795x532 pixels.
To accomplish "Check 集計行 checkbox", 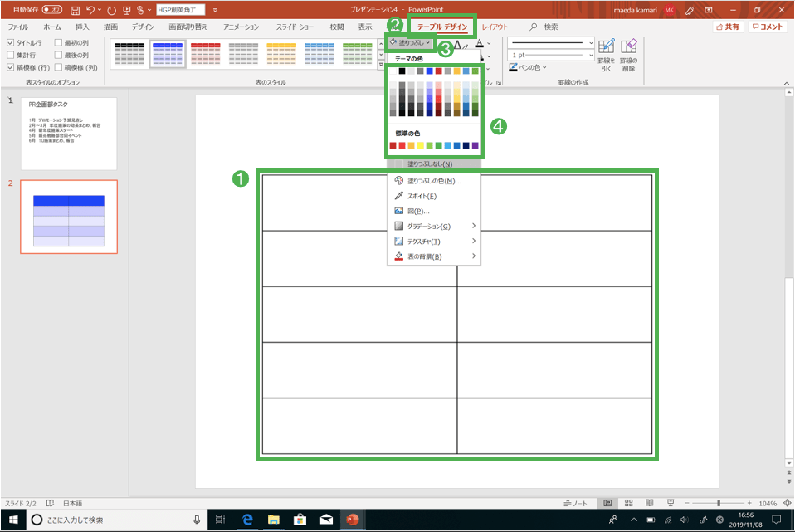I will point(11,55).
